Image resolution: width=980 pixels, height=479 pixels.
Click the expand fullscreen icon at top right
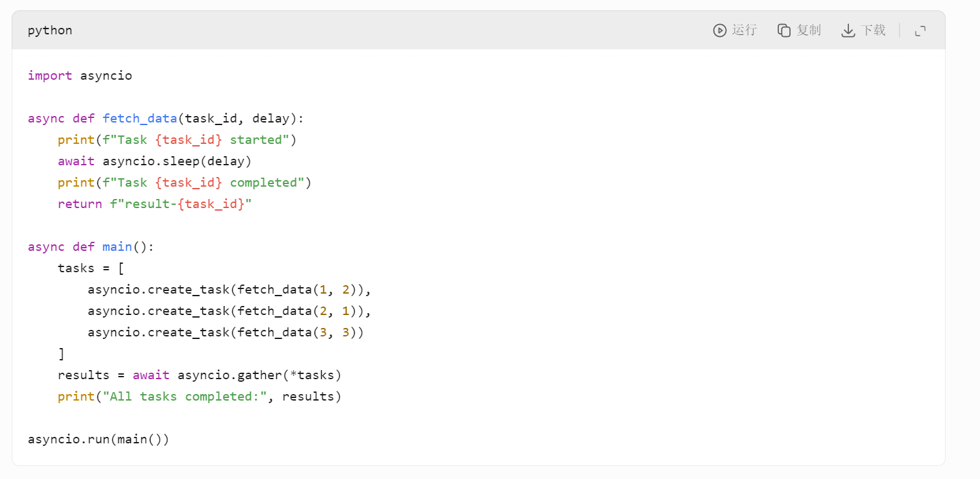tap(920, 30)
